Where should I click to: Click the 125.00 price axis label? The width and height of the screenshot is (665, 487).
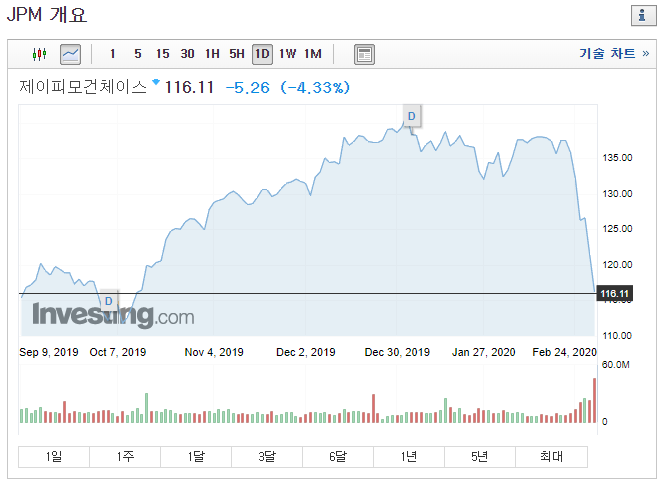[618, 229]
